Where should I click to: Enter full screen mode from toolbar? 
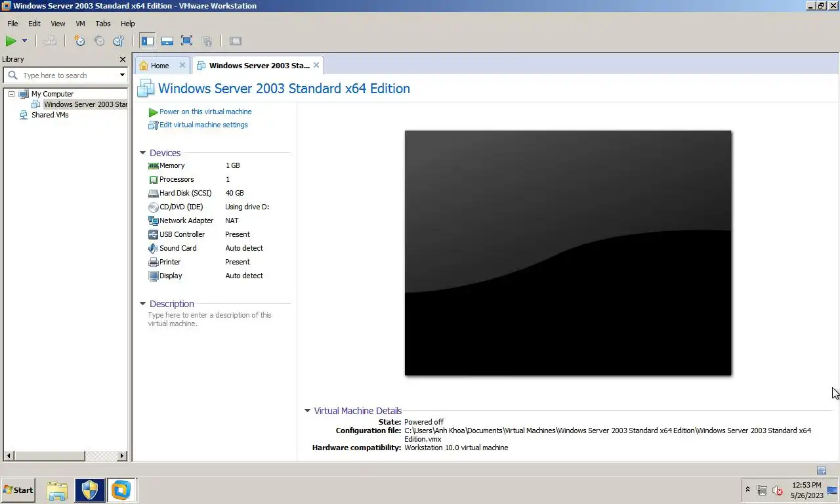[187, 41]
